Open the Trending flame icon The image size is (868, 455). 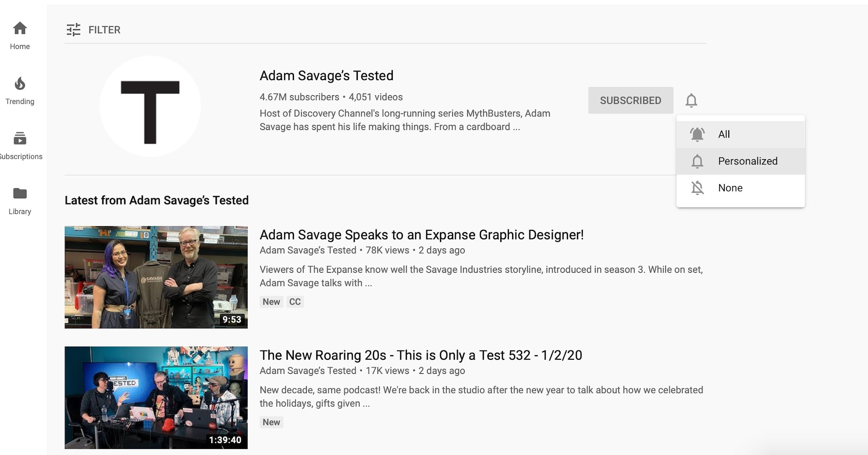[20, 84]
